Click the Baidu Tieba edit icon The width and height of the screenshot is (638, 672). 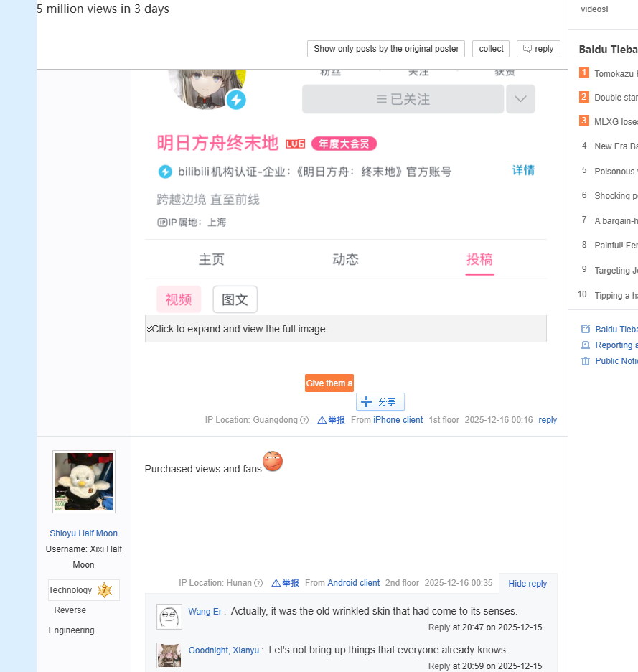pyautogui.click(x=586, y=329)
